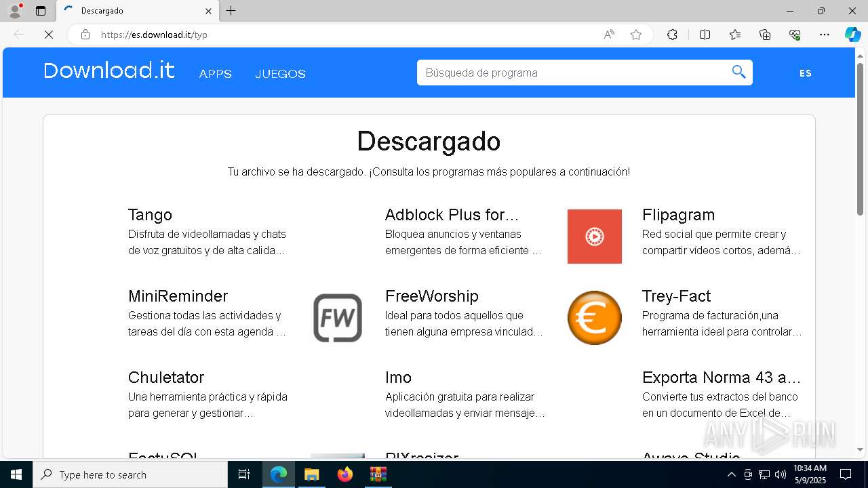868x488 pixels.
Task: Open WinRAR from taskbar
Action: pyautogui.click(x=378, y=474)
